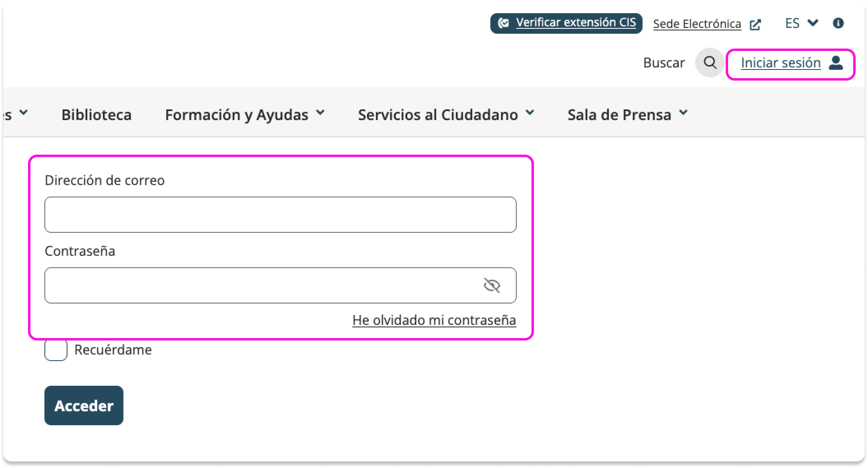Focus the Contraseña input field

263,285
